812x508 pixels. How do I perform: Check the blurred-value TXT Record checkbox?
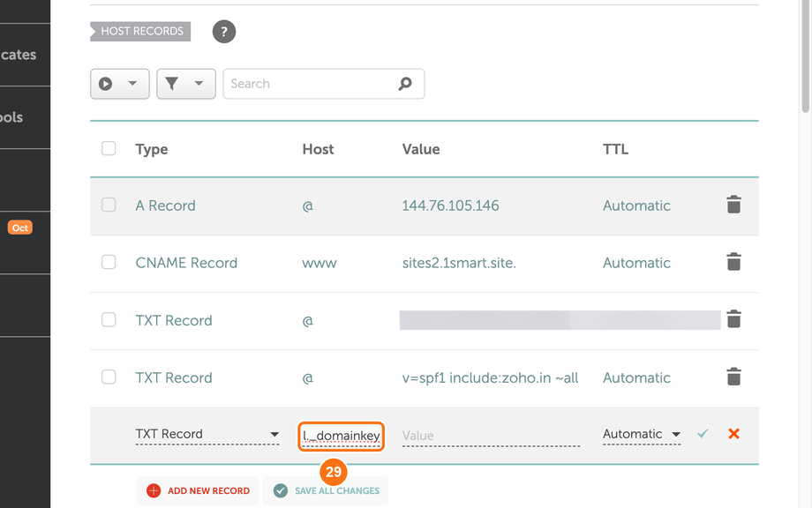coord(109,319)
